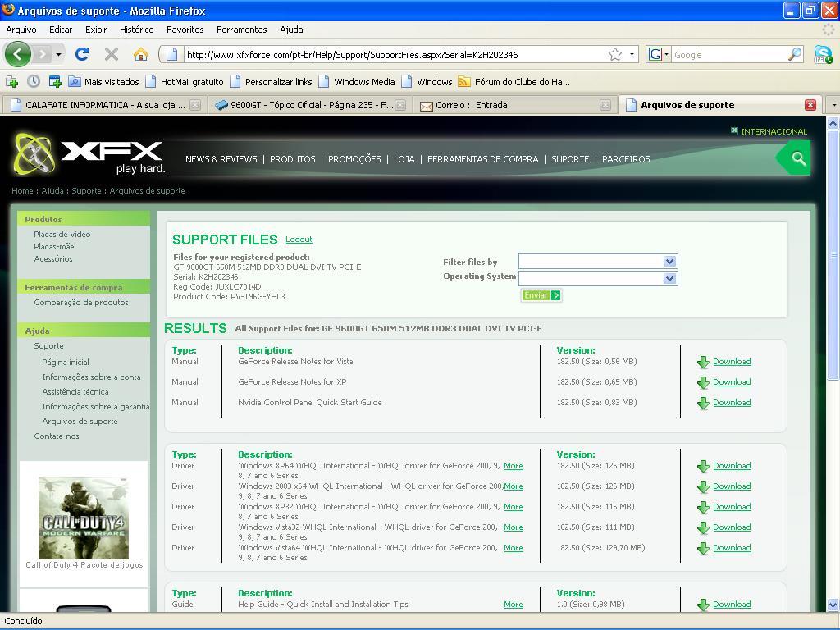Click download arrow icon for Help Guide
The image size is (840, 630).
703,605
